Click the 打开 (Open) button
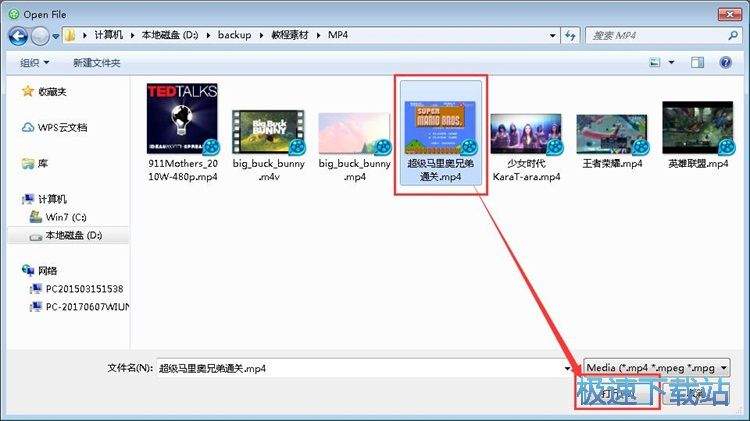 tap(618, 395)
